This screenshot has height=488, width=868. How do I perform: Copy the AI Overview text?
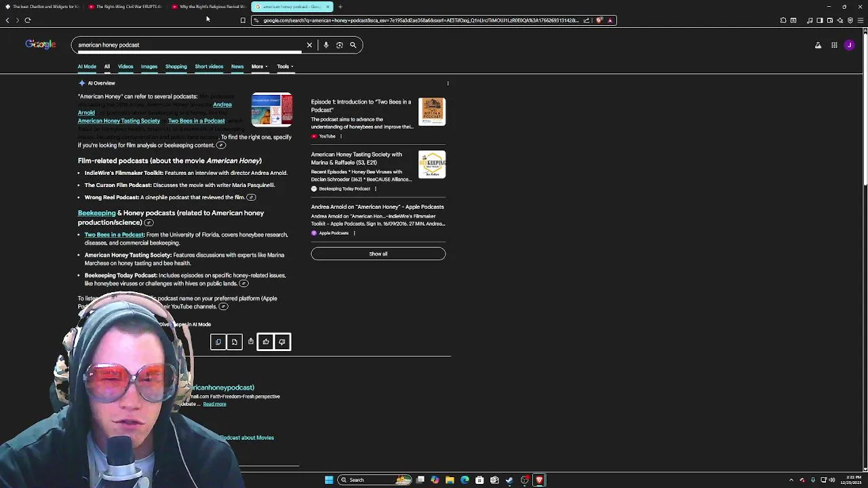click(218, 342)
